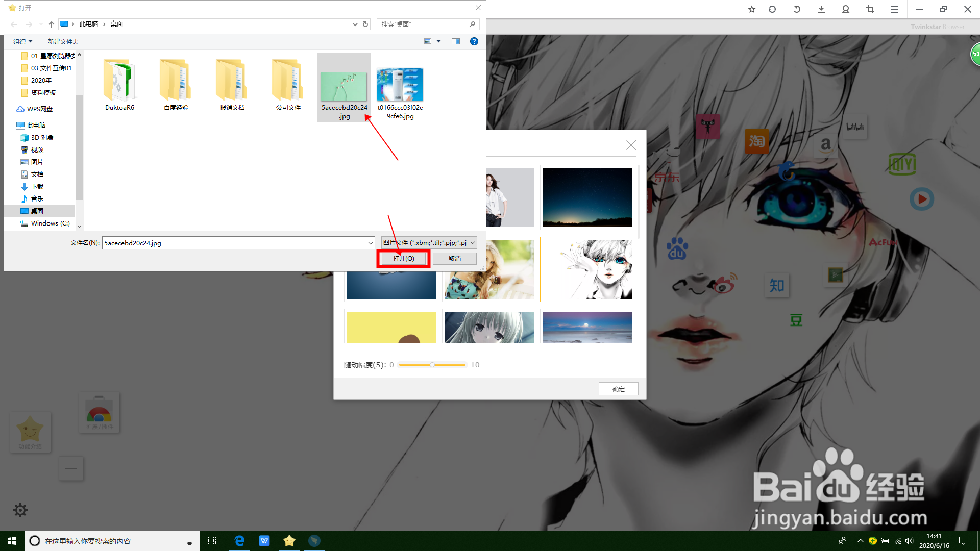Click the bookmark star icon in browser toolbar
The image size is (980, 551).
pyautogui.click(x=751, y=9)
